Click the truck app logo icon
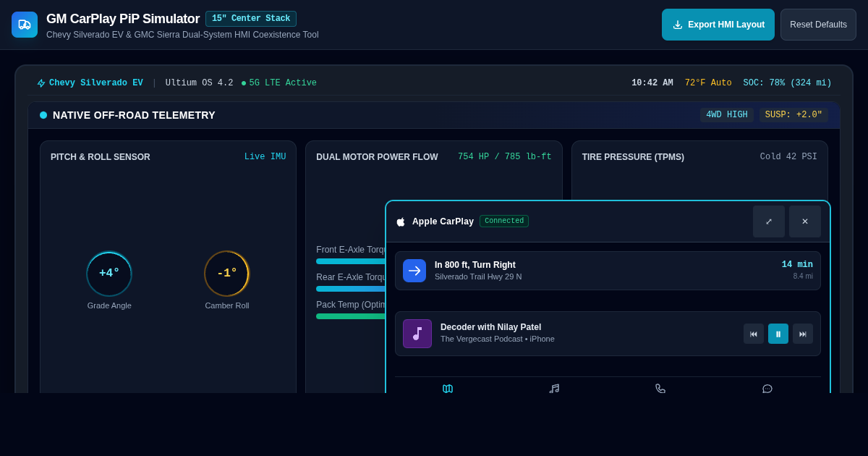Image resolution: width=868 pixels, height=456 pixels. [25, 25]
